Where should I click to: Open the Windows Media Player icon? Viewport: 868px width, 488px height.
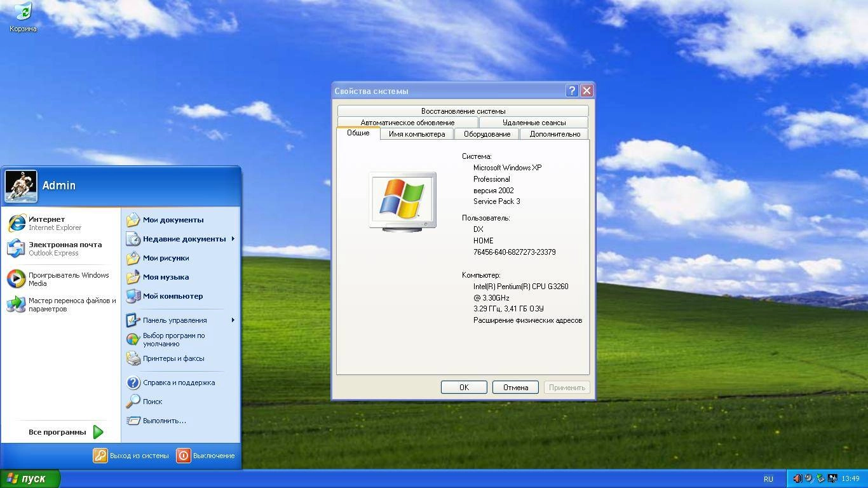(17, 279)
